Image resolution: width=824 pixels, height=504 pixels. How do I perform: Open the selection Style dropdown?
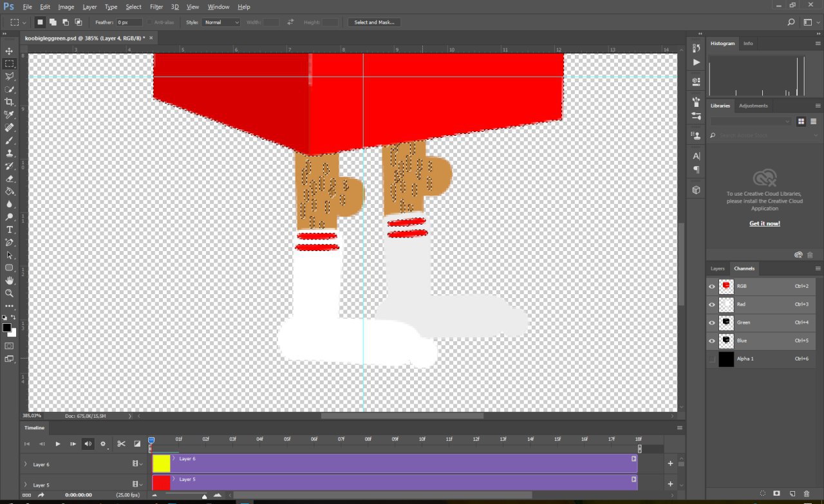coord(221,22)
